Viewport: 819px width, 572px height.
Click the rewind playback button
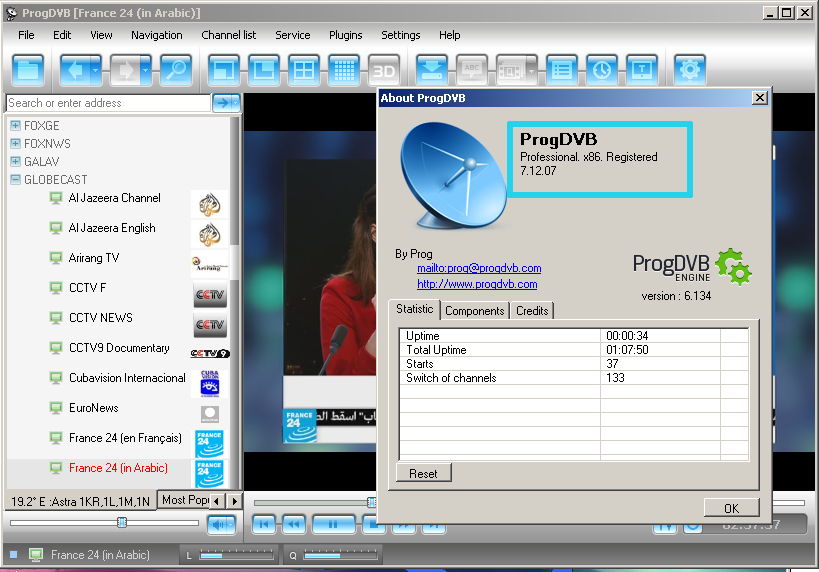[294, 524]
